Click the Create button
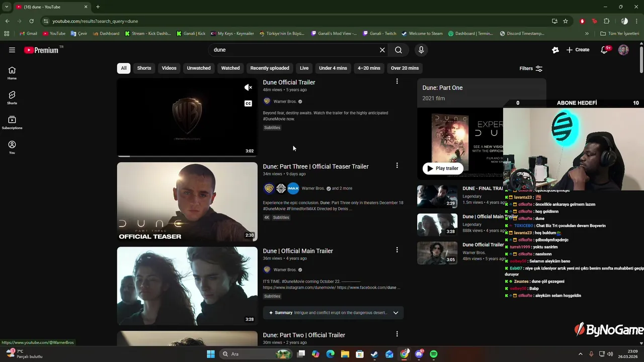The image size is (644, 362). 578,50
